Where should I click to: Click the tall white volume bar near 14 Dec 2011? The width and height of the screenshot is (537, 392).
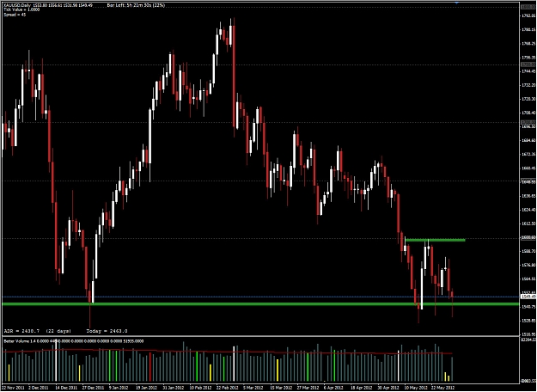[x=56, y=362]
